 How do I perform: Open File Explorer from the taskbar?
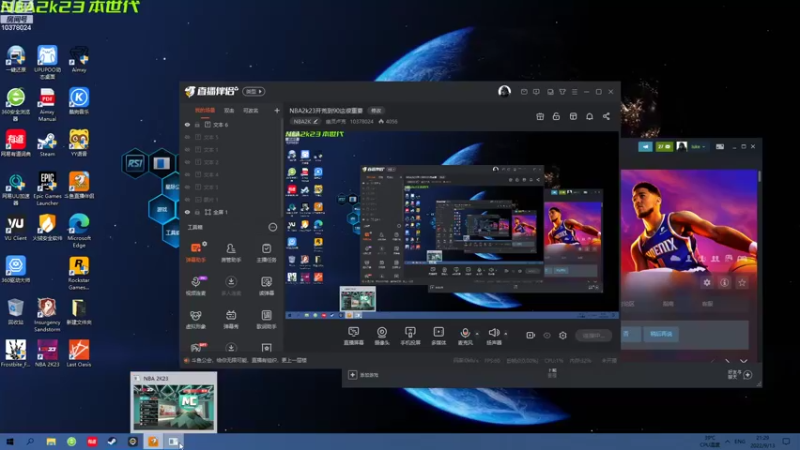(x=51, y=441)
